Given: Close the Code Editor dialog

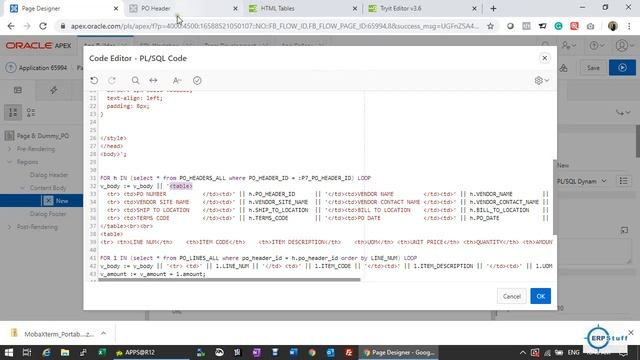Looking at the screenshot, I should (544, 58).
